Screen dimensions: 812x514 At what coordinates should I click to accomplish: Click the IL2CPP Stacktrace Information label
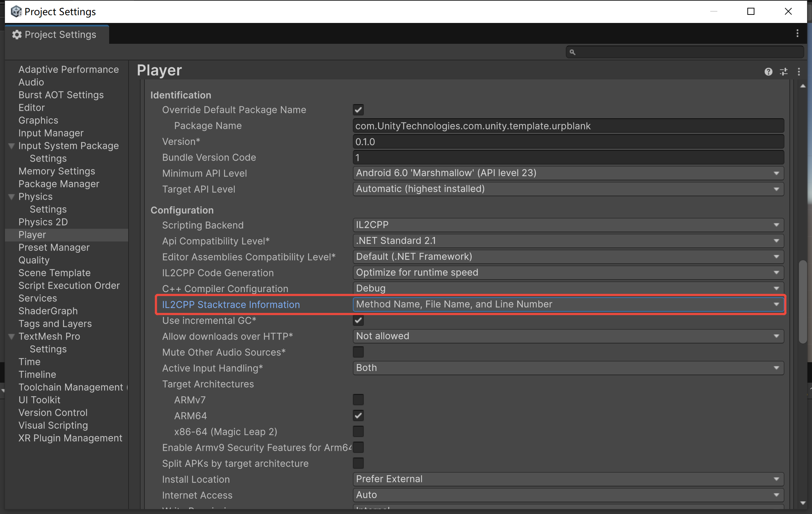tap(231, 305)
